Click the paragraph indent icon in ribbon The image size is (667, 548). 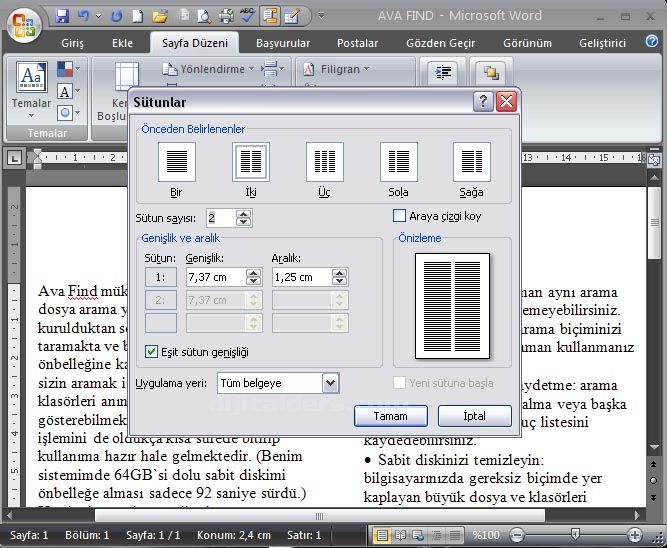coord(443,72)
